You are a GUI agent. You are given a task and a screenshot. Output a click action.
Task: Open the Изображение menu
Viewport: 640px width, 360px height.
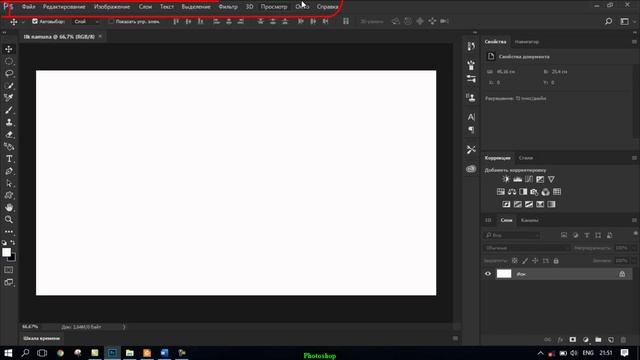pos(112,7)
